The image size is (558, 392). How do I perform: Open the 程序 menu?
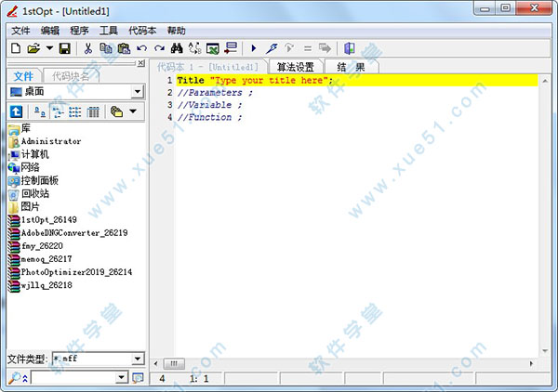[x=79, y=30]
